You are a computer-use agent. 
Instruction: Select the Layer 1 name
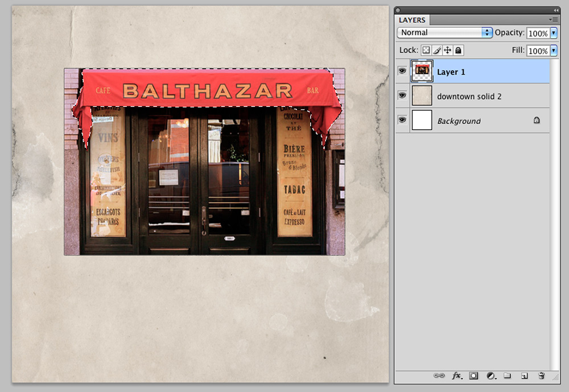[x=451, y=72]
